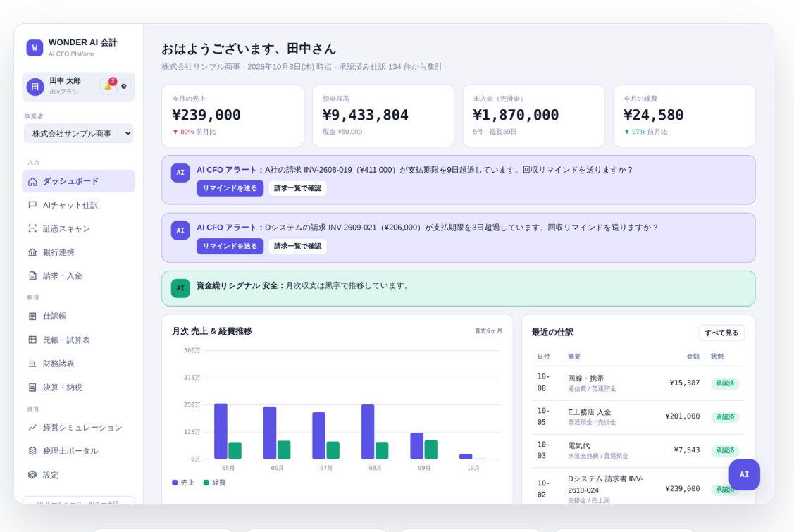
Task: Open 銀行連携 menu item
Action: [x=78, y=252]
